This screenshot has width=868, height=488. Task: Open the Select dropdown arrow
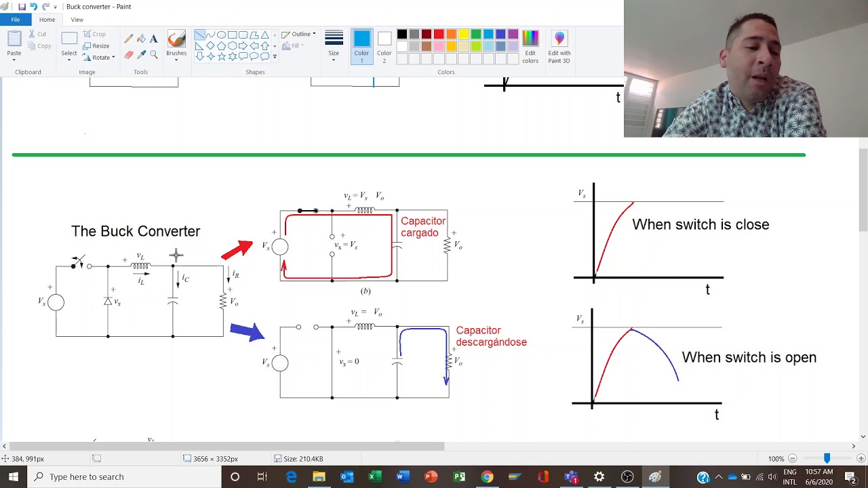[69, 60]
